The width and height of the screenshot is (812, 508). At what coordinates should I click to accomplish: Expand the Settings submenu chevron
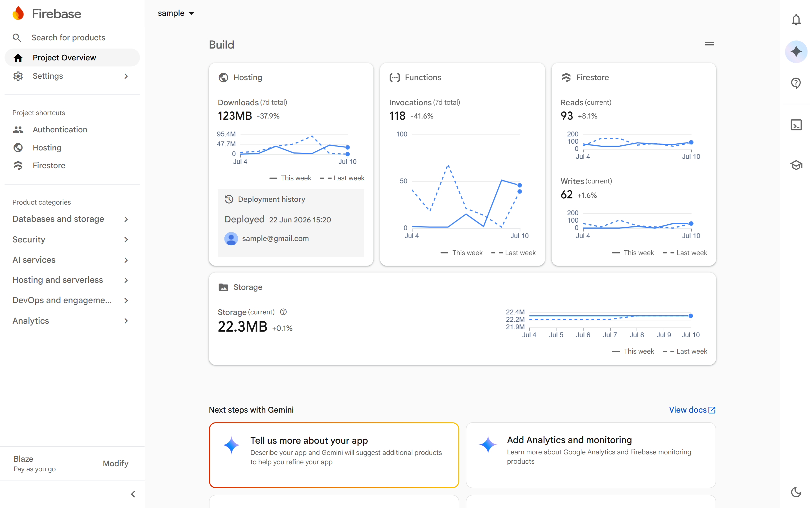pos(126,76)
